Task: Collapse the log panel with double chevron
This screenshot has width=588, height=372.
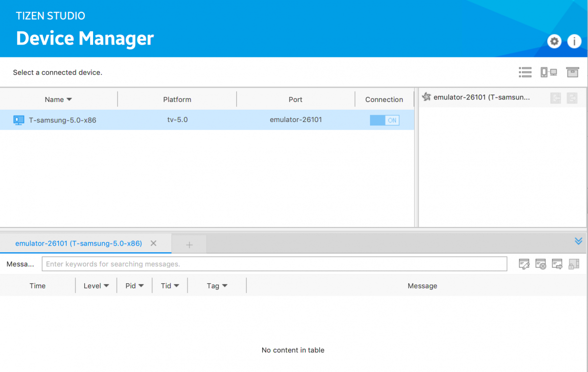Action: (x=578, y=241)
